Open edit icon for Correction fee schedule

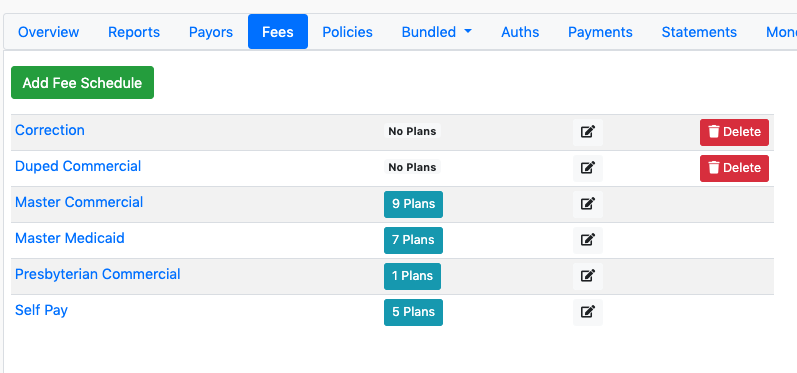(588, 132)
